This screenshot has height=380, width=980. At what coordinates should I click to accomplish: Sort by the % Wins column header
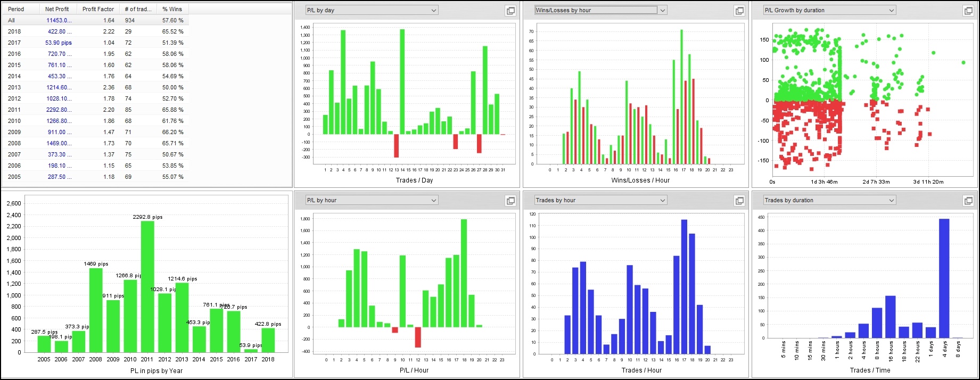pyautogui.click(x=172, y=9)
